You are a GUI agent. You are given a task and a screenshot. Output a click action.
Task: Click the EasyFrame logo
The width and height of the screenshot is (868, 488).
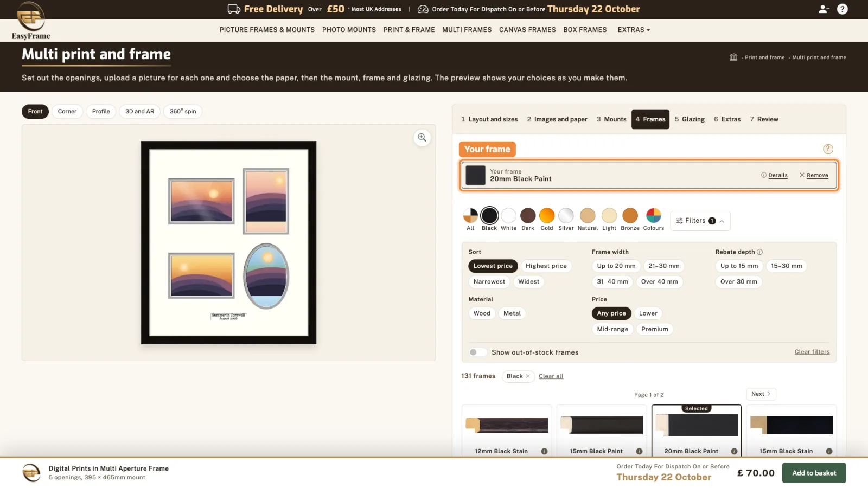pos(31,21)
